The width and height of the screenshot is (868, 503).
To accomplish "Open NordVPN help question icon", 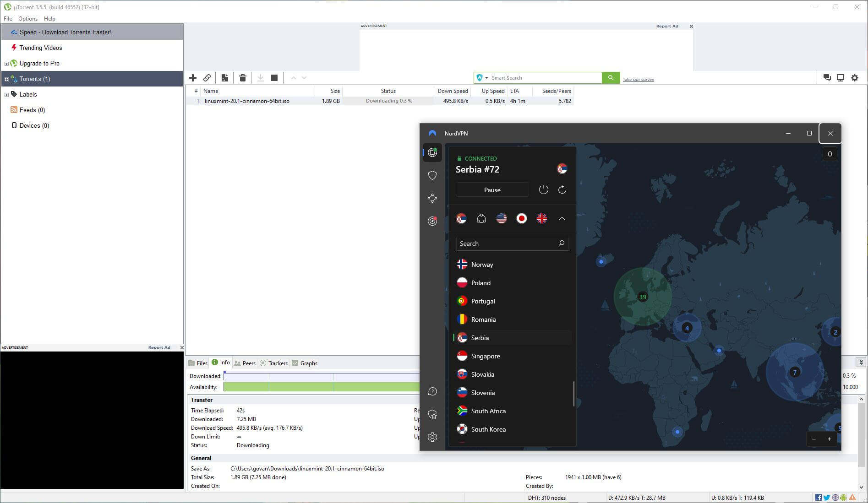I will tap(432, 392).
